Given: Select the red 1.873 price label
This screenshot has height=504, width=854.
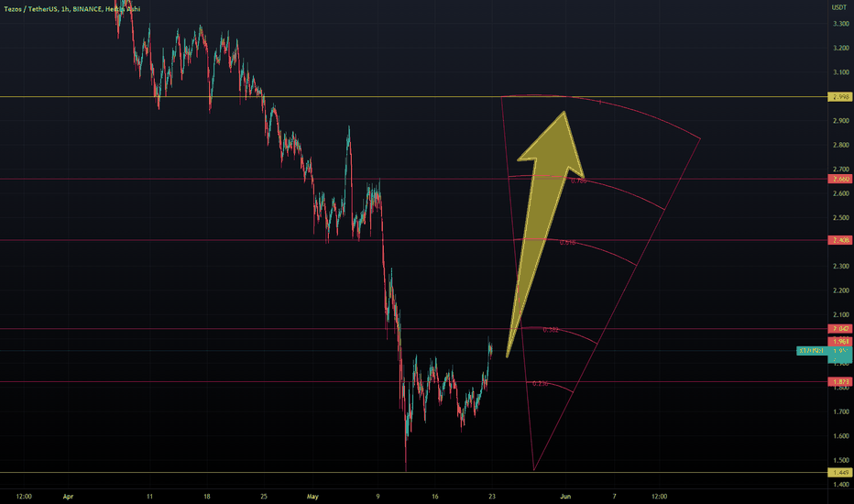Looking at the screenshot, I should coord(840,381).
